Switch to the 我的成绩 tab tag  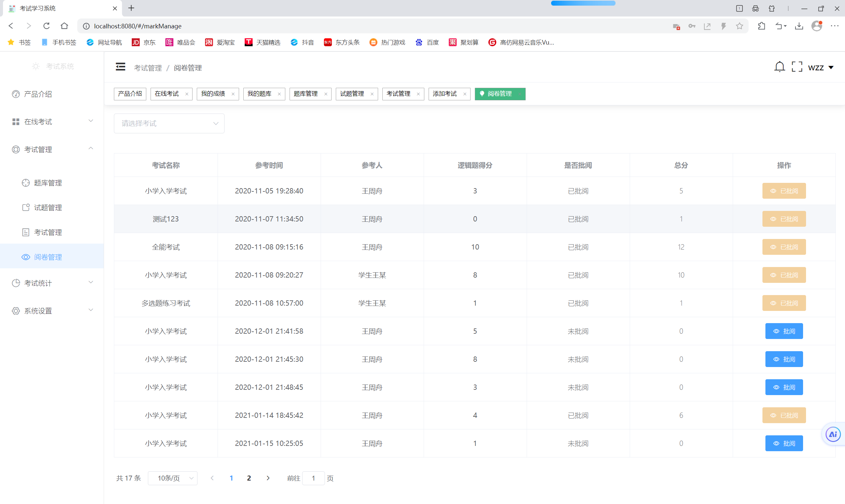click(x=213, y=94)
